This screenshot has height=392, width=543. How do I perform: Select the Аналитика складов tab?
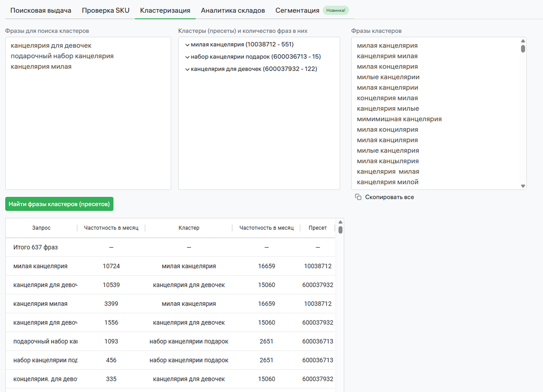(233, 10)
